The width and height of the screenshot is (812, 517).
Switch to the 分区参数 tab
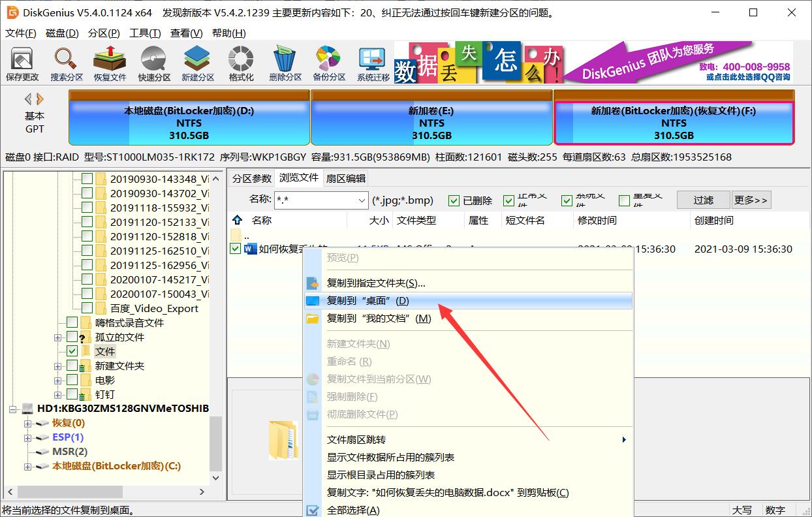coord(252,178)
